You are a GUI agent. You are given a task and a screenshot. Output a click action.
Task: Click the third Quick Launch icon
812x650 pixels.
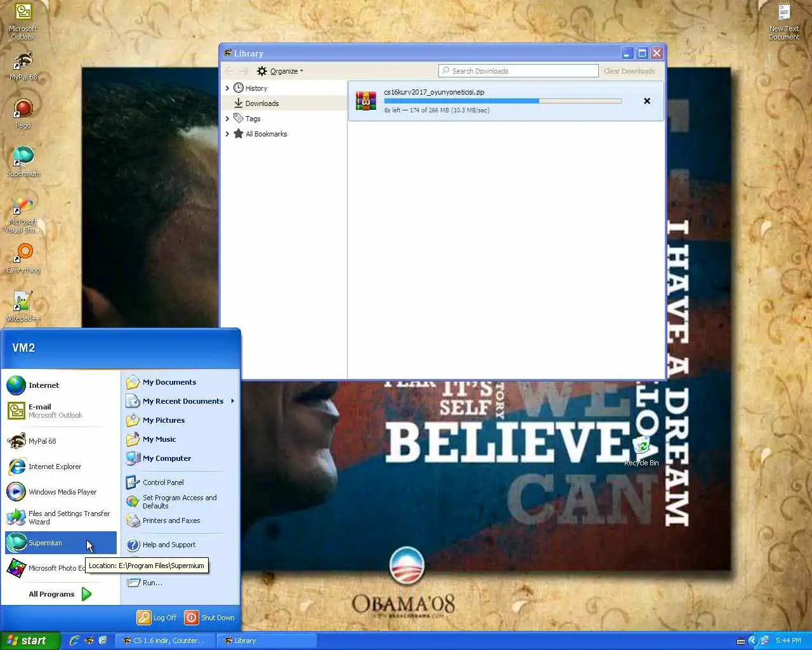103,640
